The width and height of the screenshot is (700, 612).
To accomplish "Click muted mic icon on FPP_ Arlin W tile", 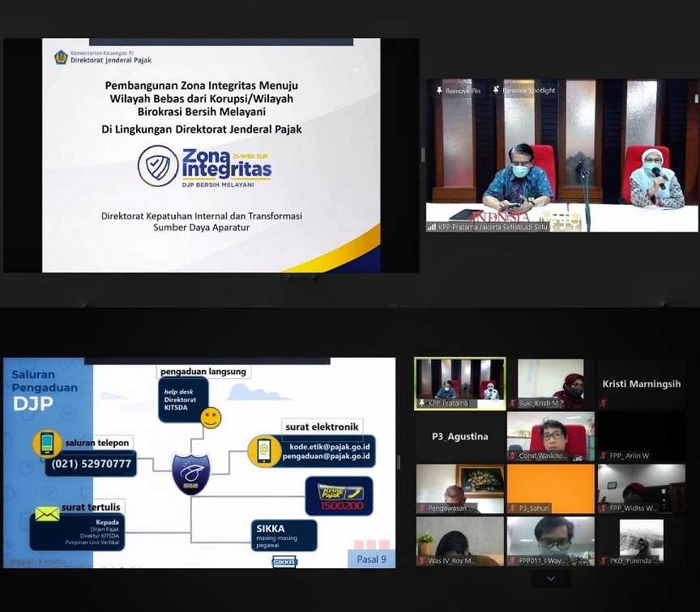I will [602, 456].
